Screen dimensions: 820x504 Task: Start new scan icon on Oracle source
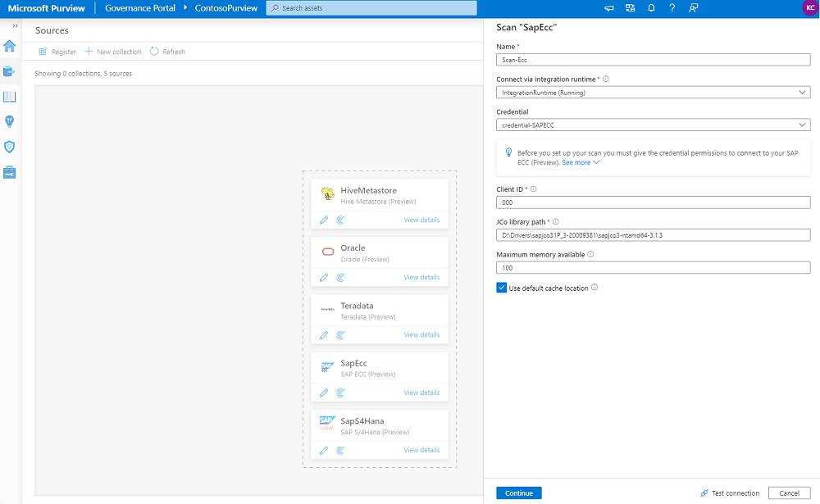[x=340, y=278]
